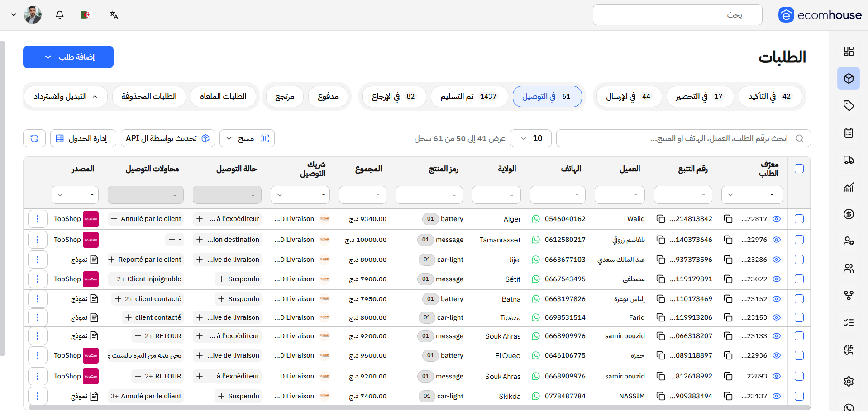
Task: Switch to في التأكيد tab
Action: click(x=770, y=96)
